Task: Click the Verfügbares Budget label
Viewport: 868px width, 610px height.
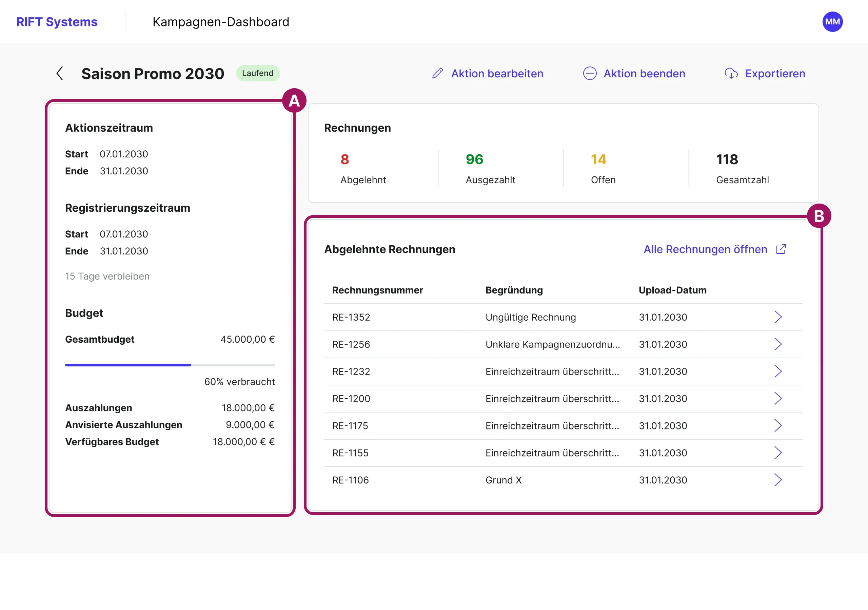Action: (x=112, y=442)
